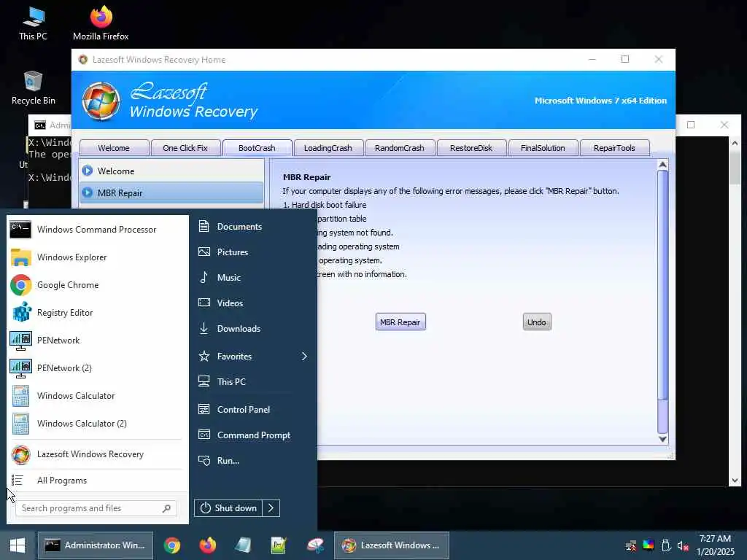Click the search magnifier icon

coord(166,508)
